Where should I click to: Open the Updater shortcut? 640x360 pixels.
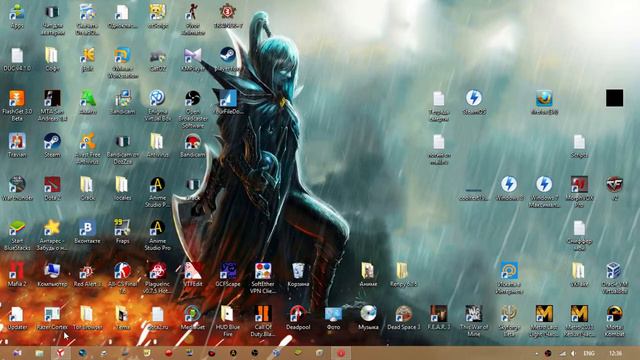(17, 315)
